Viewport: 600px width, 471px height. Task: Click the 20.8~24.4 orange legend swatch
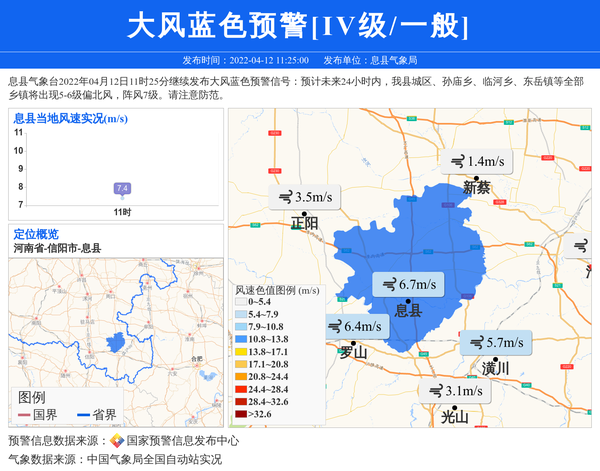[241, 376]
